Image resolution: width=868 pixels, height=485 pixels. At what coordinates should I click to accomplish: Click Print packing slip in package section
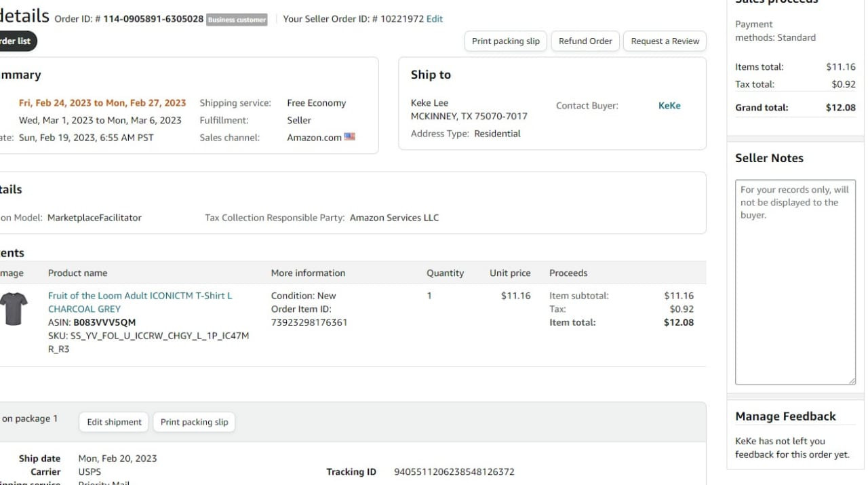pyautogui.click(x=194, y=422)
